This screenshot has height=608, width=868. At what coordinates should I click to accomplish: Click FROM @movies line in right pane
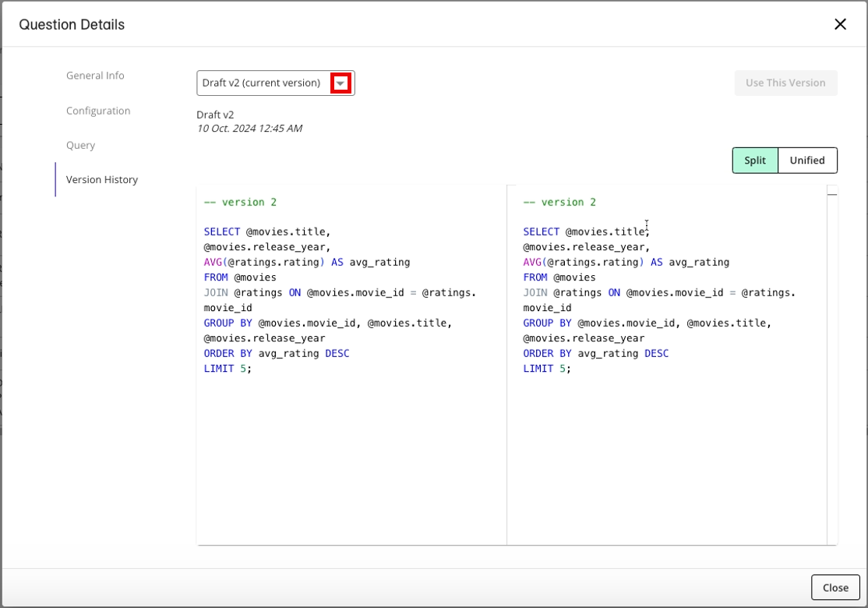[x=559, y=277]
